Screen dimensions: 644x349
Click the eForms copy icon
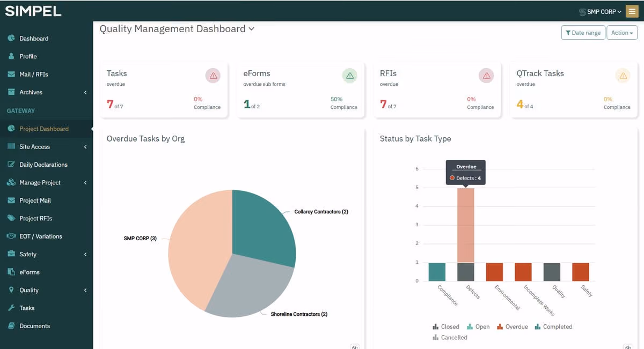tap(11, 272)
